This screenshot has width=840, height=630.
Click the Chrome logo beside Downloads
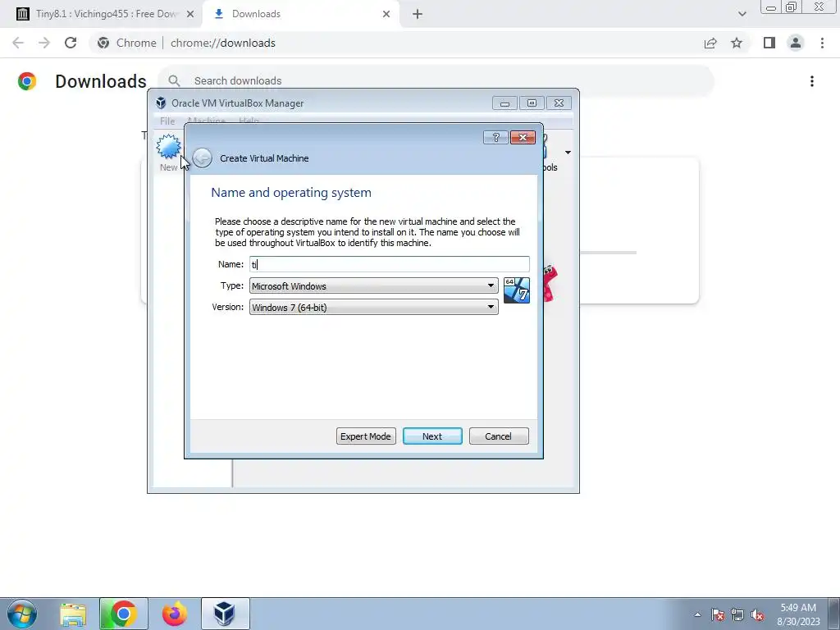pos(27,81)
